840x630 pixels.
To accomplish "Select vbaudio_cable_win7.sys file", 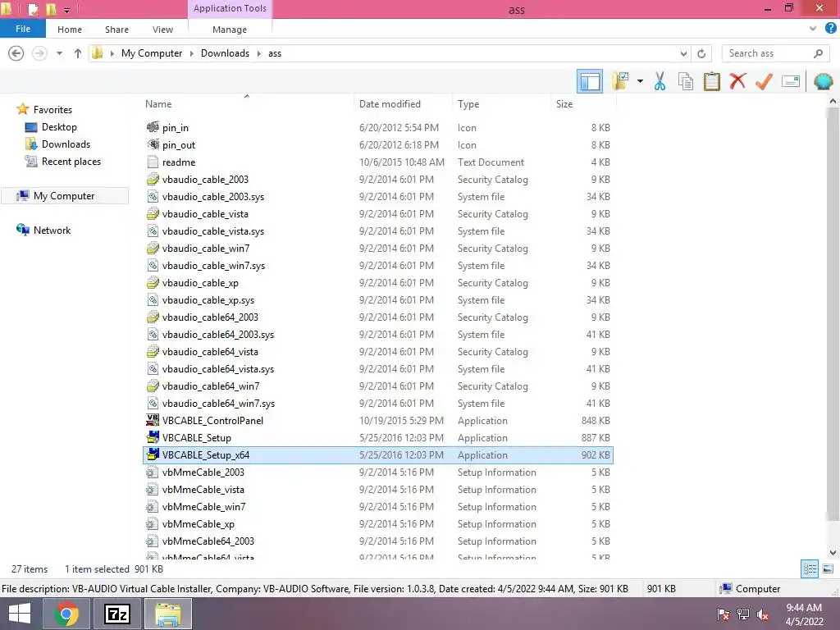I will click(x=377, y=266).
